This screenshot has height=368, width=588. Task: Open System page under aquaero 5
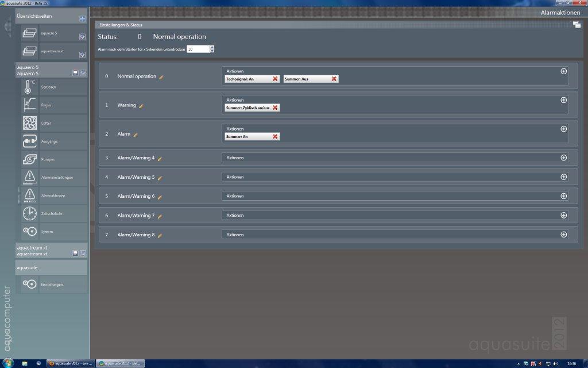(54, 231)
